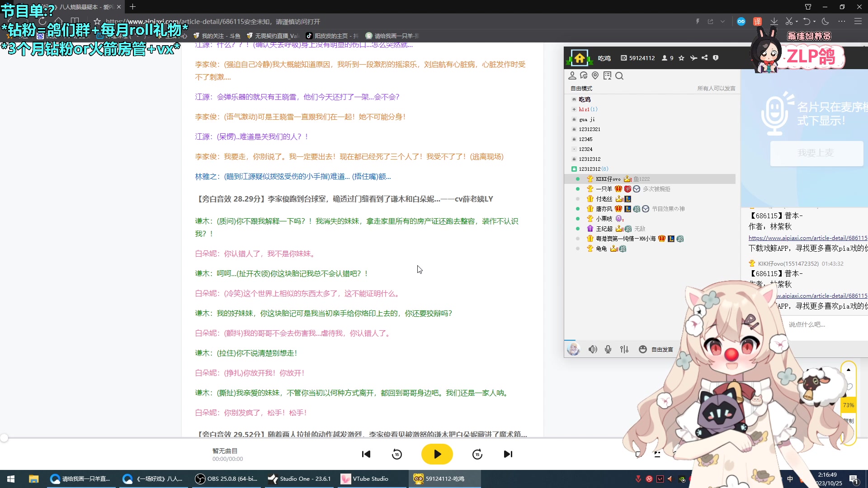Screen dimensions: 868x488
Task: Select the 吃鸡 root channel
Action: [x=585, y=99]
